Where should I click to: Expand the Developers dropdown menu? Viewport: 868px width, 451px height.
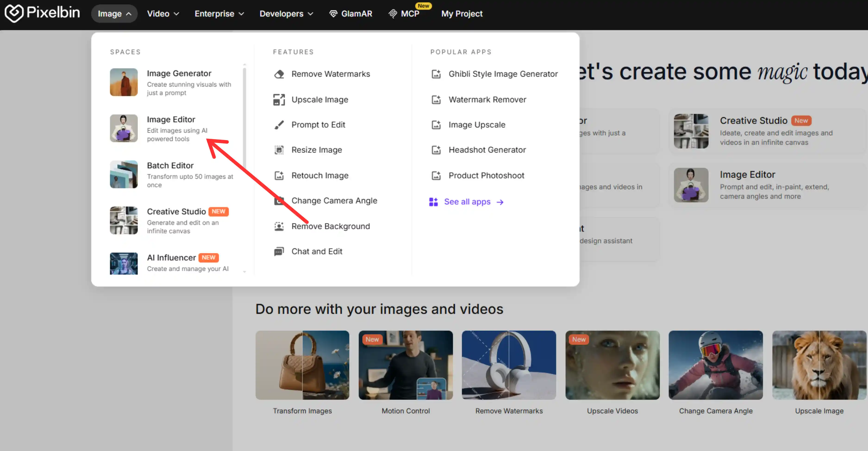[x=286, y=14]
